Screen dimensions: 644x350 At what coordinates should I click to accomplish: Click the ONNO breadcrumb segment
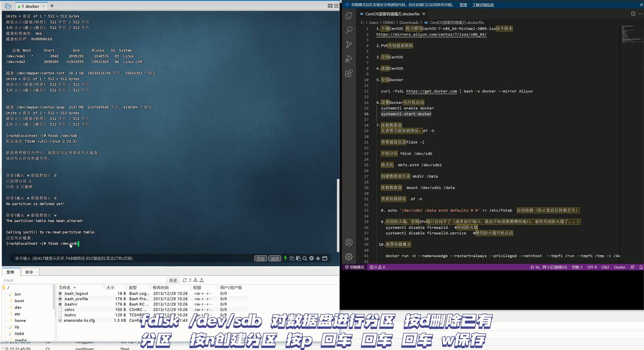point(389,23)
